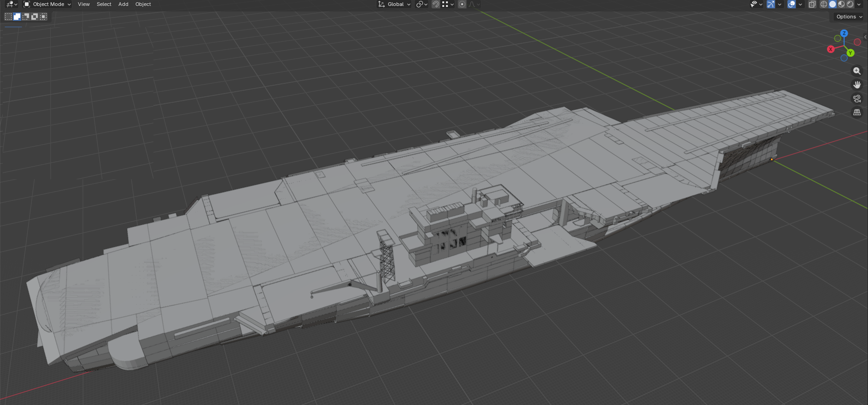Toggle X-ray mode
Screen dimensions: 868x405
[x=812, y=4]
